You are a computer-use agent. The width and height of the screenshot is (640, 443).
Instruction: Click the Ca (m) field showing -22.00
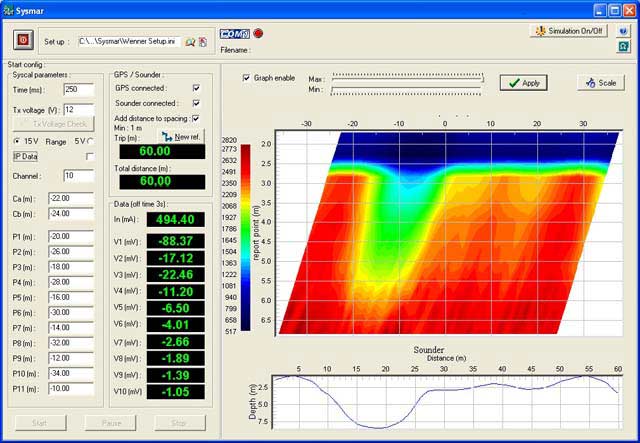[x=71, y=198]
